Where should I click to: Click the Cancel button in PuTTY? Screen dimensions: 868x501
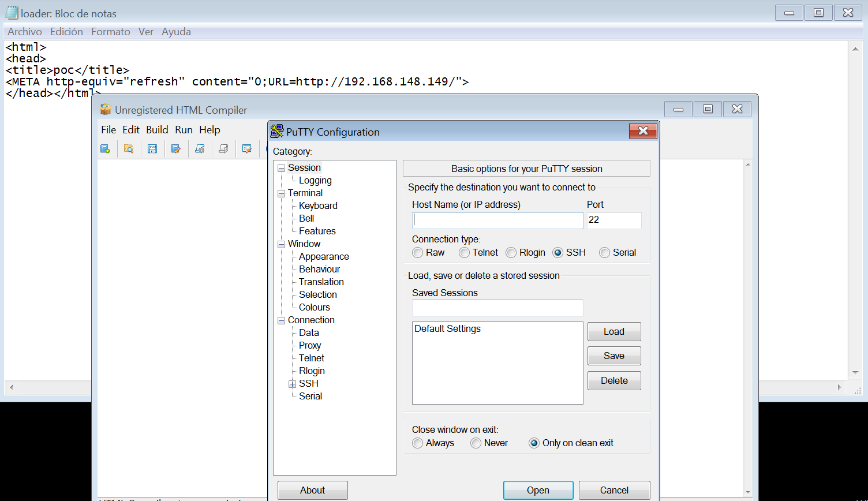(x=614, y=490)
